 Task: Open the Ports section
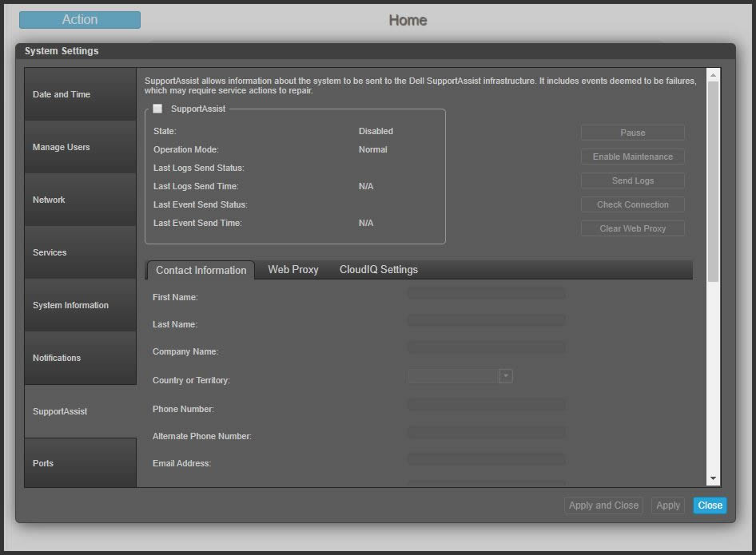click(80, 463)
